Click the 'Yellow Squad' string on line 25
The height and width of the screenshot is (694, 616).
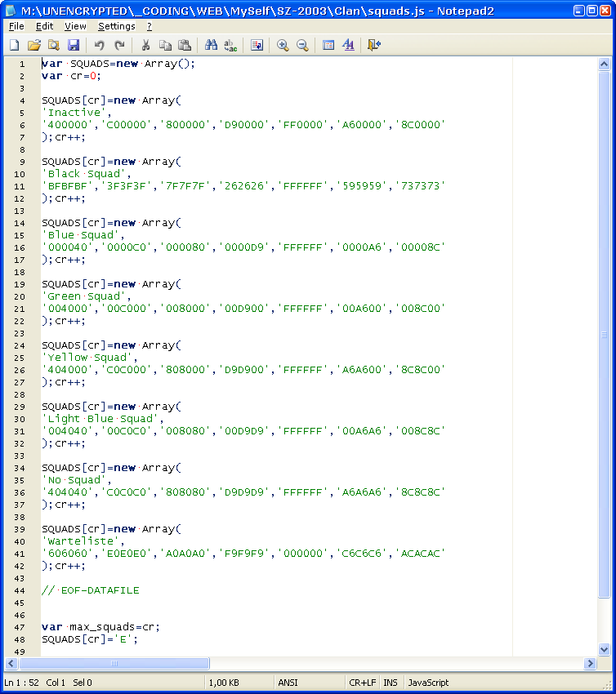click(87, 357)
